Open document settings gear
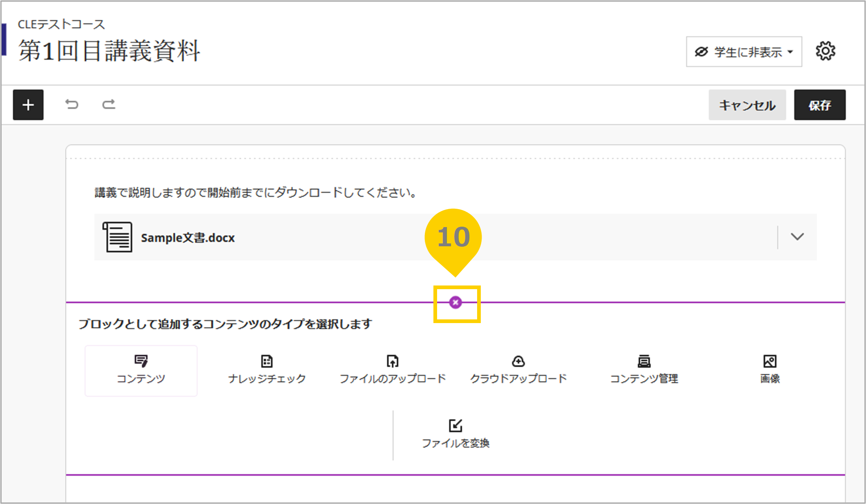 pos(826,51)
